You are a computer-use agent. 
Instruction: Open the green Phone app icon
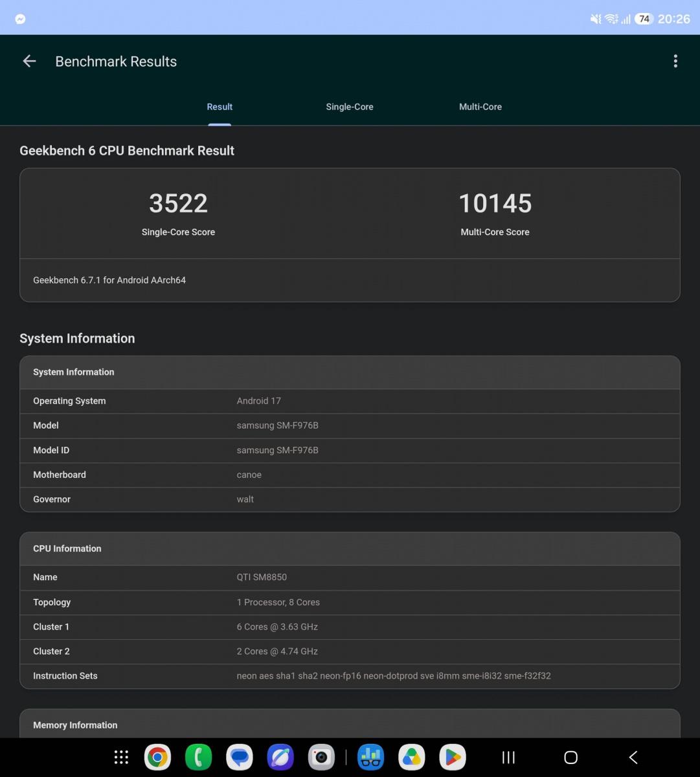[x=198, y=757]
